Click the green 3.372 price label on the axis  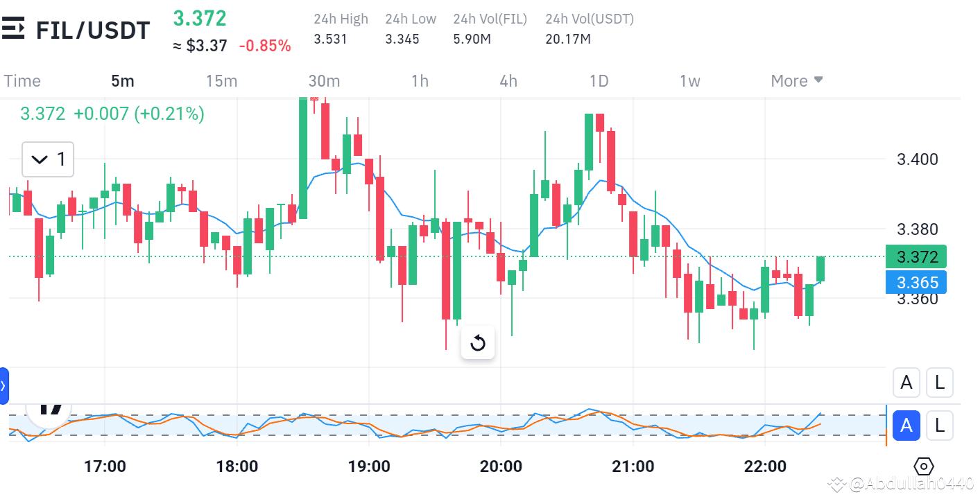(x=915, y=256)
